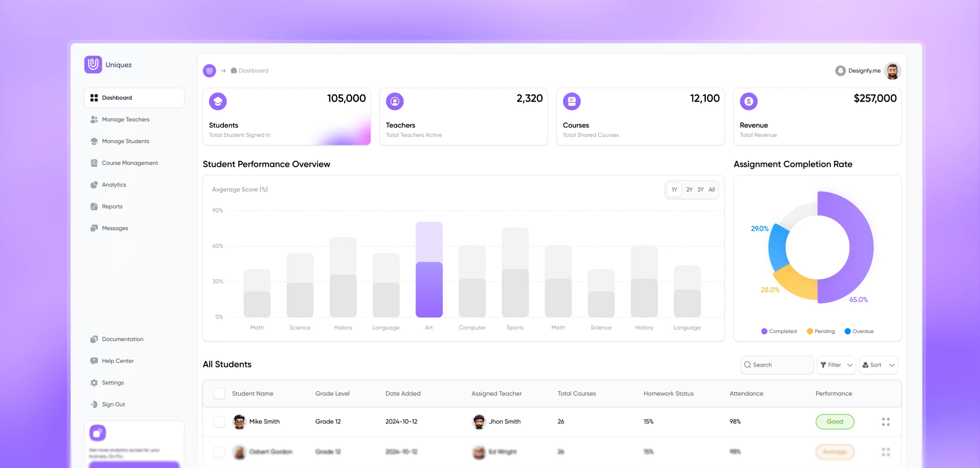Viewport: 980px width, 468px height.
Task: Click the Reports document icon
Action: [94, 207]
